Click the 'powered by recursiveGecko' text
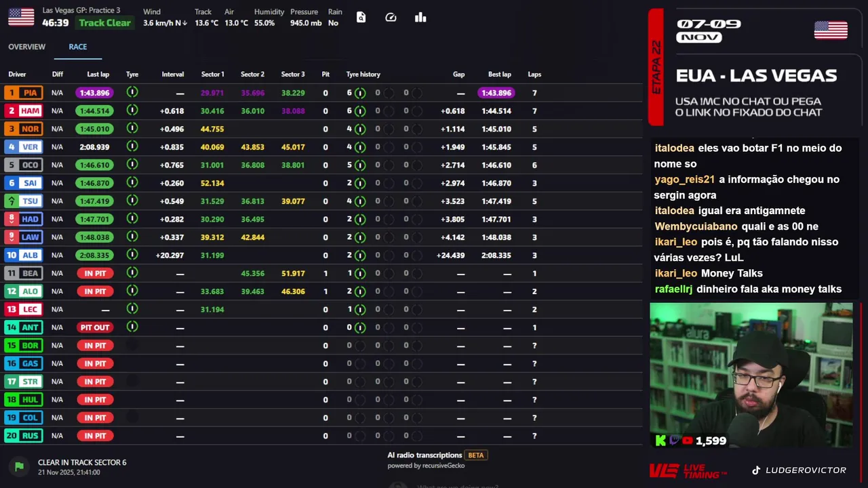The width and height of the screenshot is (868, 488). (x=426, y=466)
